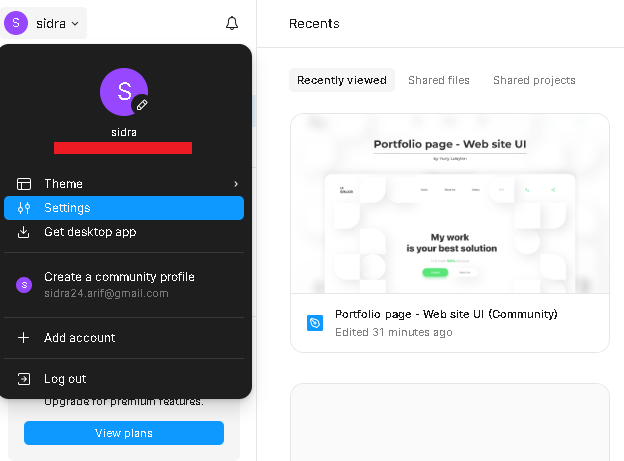Click the Log out arrow icon
This screenshot has height=461, width=624.
click(x=24, y=379)
